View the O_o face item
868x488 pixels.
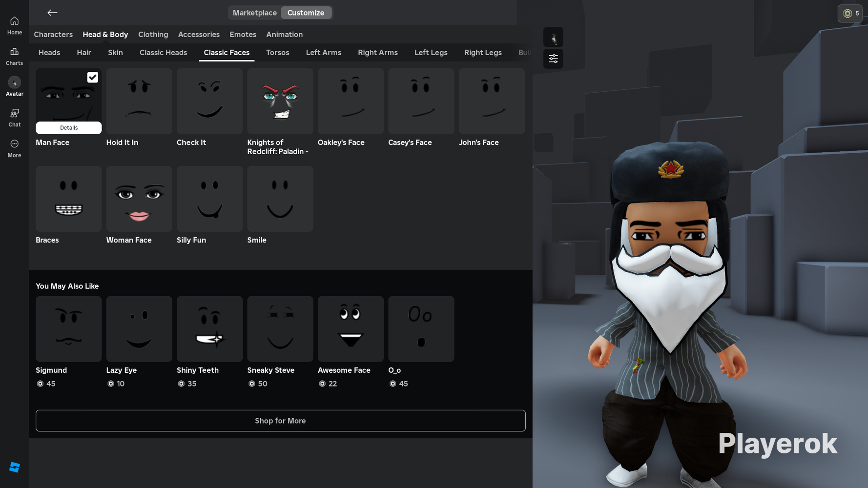[x=421, y=329]
